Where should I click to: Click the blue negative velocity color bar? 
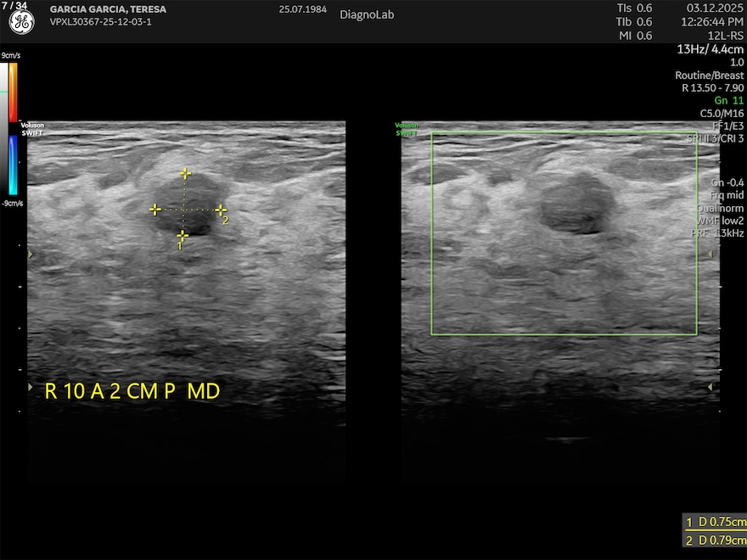tap(14, 165)
